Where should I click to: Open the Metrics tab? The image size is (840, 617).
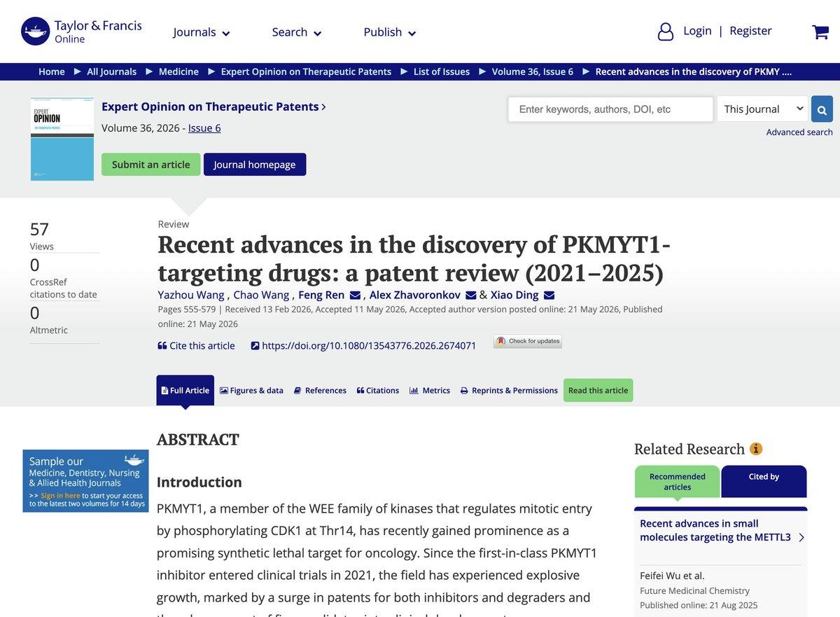430,390
